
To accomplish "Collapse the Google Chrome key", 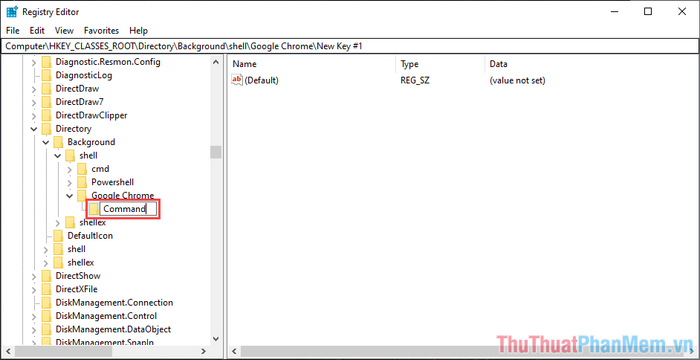I will (69, 196).
